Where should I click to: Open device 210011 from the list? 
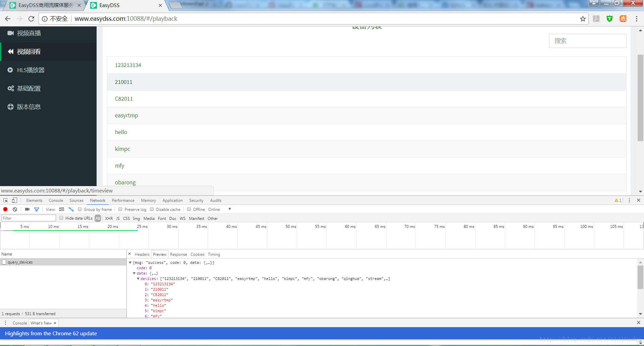(x=367, y=82)
